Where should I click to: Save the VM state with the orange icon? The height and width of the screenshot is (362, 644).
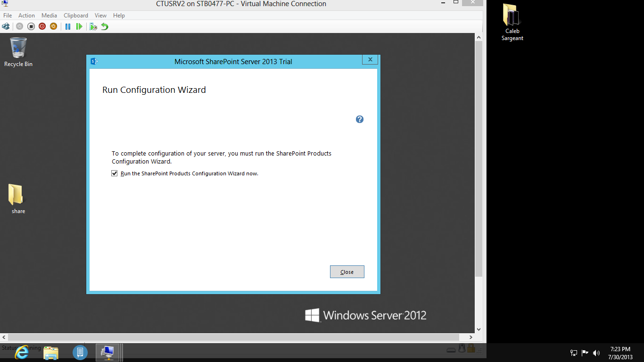pos(54,26)
